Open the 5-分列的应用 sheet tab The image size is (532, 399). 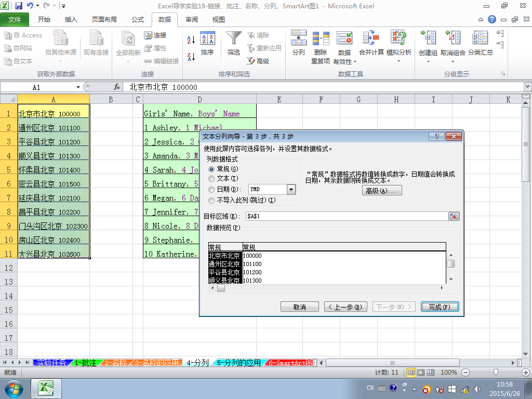[238, 363]
